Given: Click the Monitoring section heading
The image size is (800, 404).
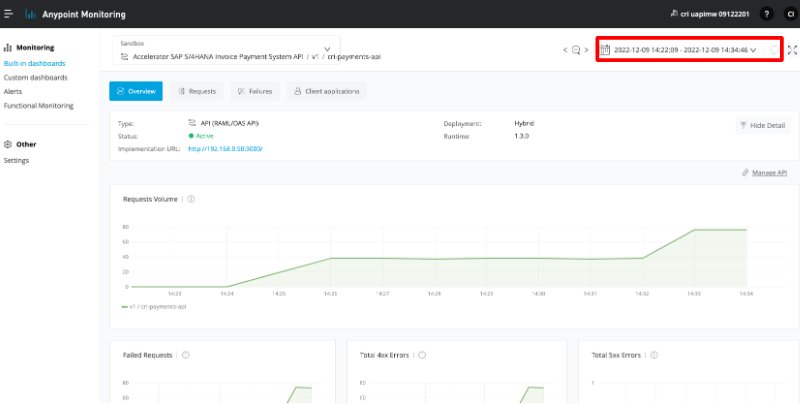Looking at the screenshot, I should [x=35, y=47].
